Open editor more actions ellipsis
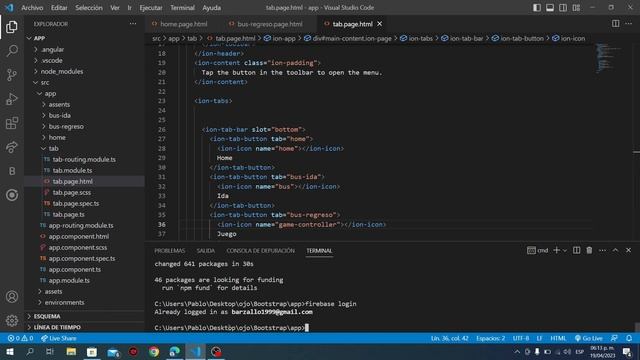This screenshot has height=360, width=640. tap(629, 24)
